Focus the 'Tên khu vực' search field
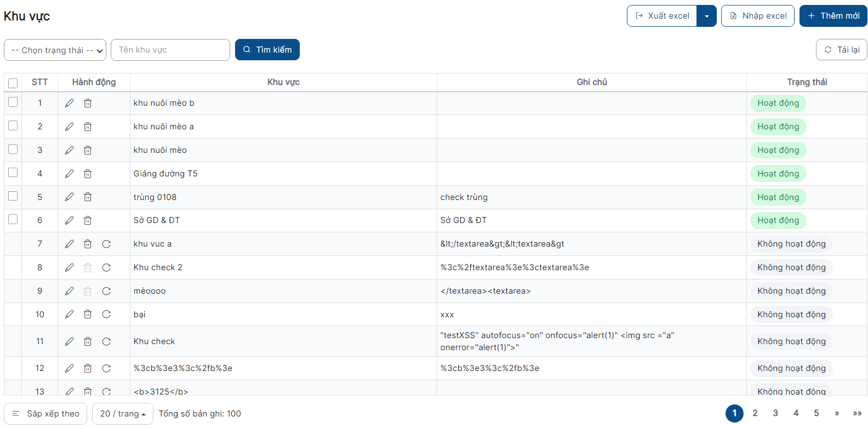The image size is (868, 428). [x=170, y=50]
